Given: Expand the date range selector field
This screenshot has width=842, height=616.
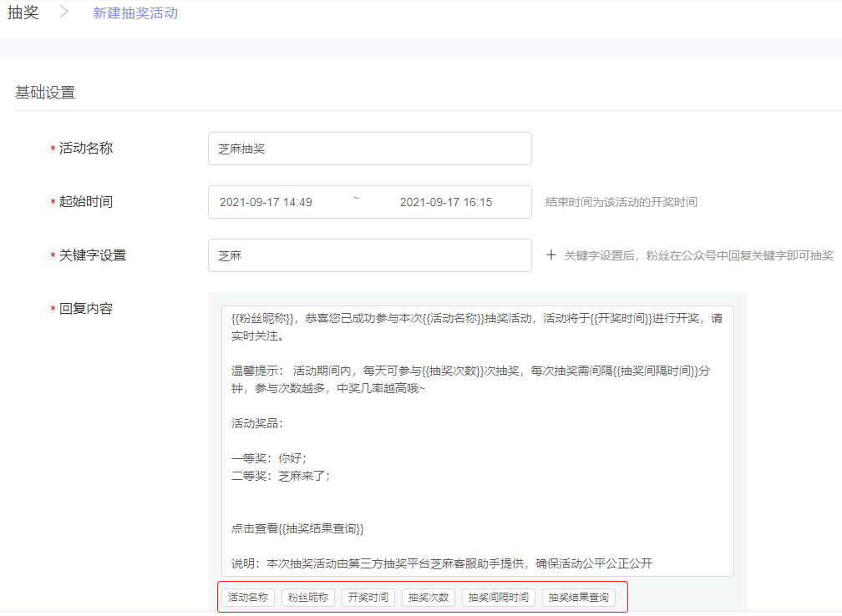Looking at the screenshot, I should (x=370, y=201).
